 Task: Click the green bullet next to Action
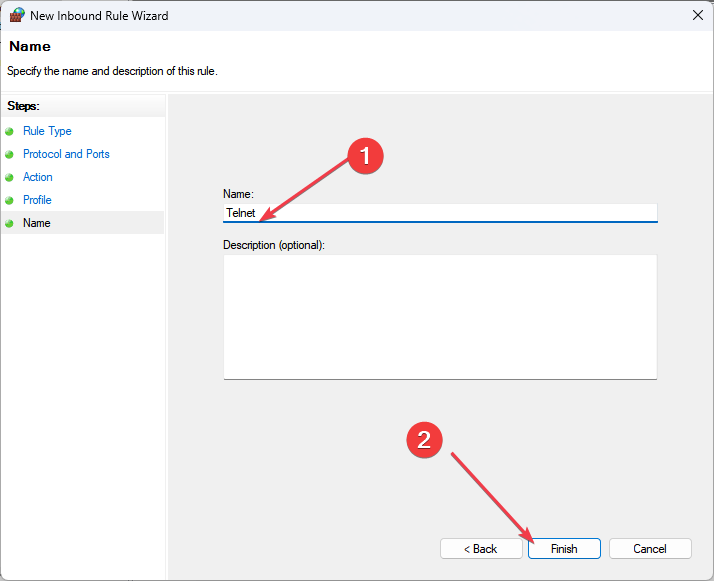10,178
